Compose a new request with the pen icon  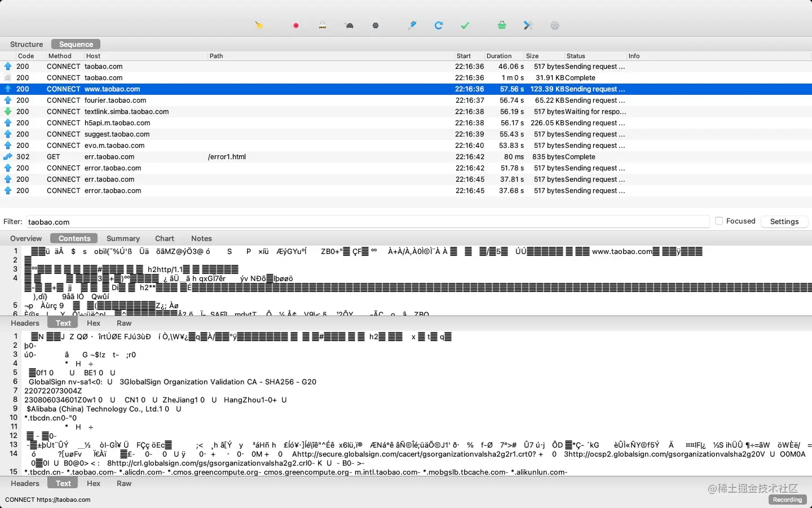[x=412, y=25]
